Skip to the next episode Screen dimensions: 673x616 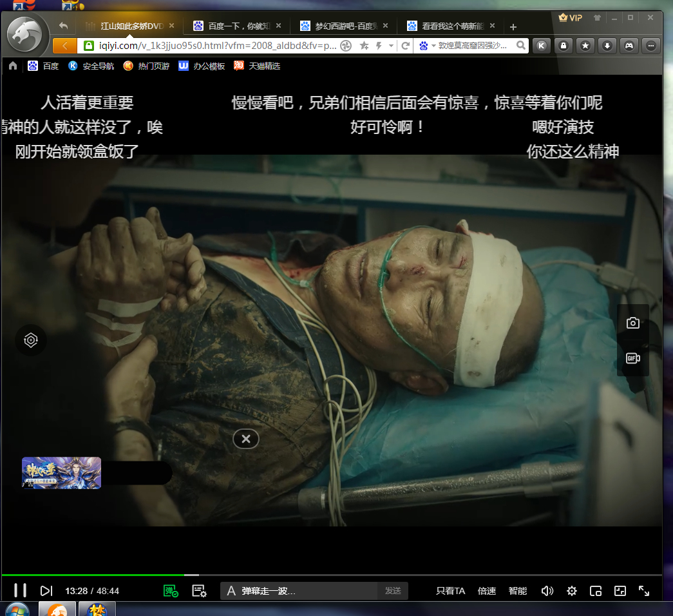[46, 591]
